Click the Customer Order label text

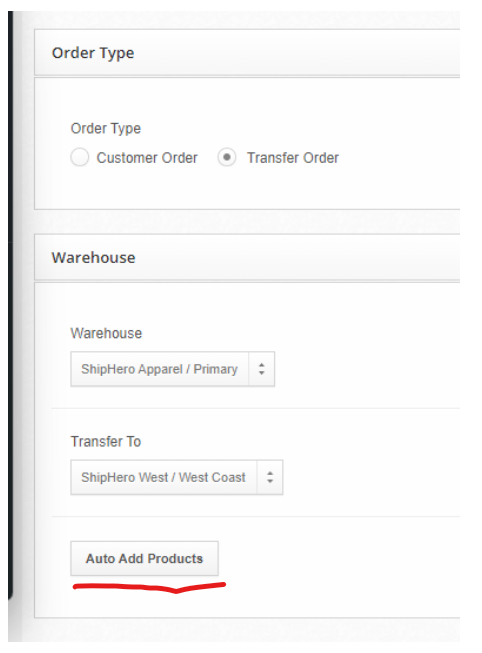point(147,158)
